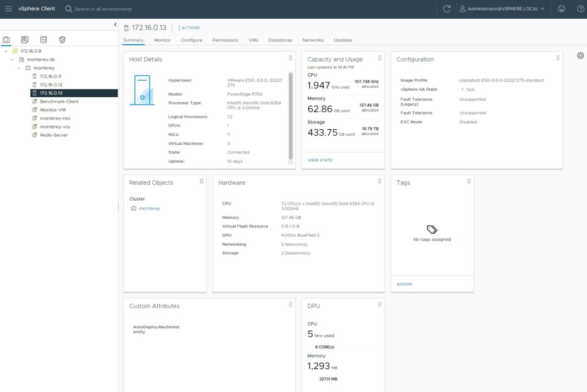Send feedback using the smiley icon

point(561,8)
